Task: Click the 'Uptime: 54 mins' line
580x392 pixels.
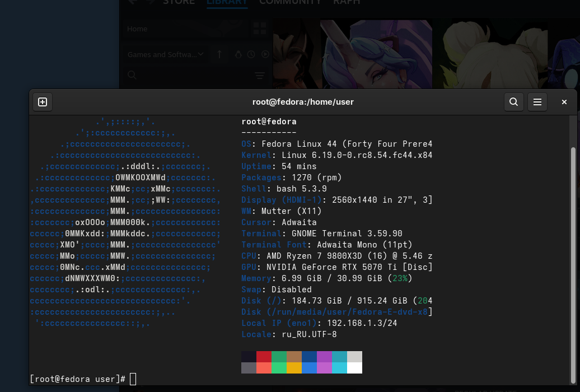Action: click(x=279, y=166)
